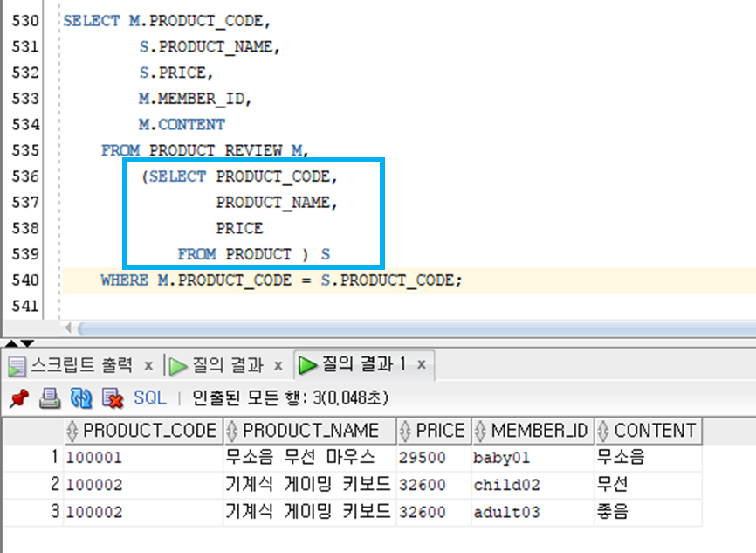Place cursor on FROM PRODUCT_REVIEW M line

tap(204, 150)
